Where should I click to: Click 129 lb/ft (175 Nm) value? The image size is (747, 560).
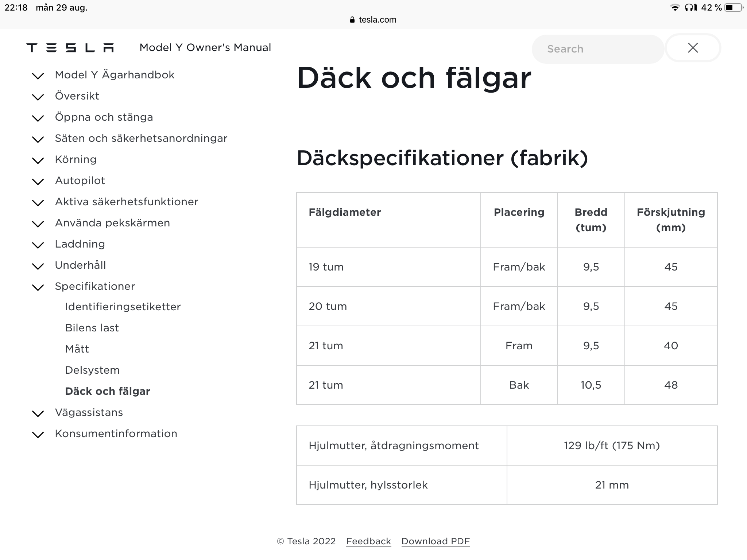[x=612, y=446]
